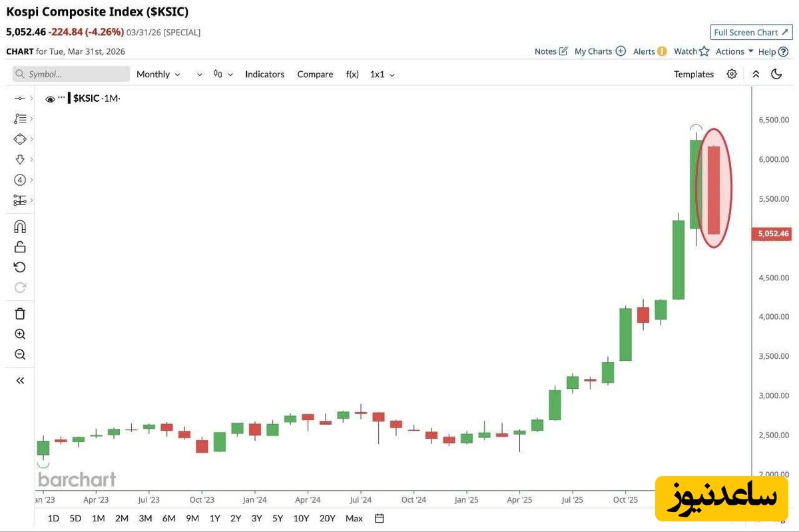Click the lock drawings icon

(x=20, y=247)
